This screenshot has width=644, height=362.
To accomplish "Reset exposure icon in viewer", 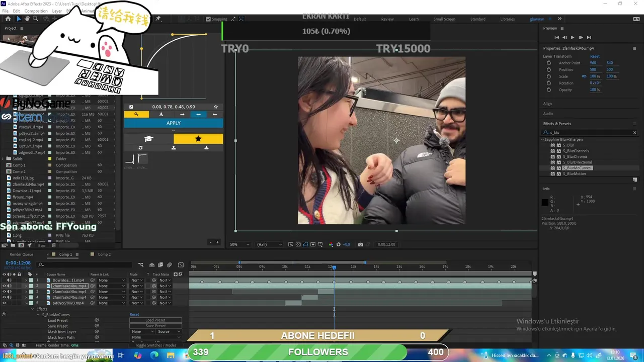I will [338, 244].
